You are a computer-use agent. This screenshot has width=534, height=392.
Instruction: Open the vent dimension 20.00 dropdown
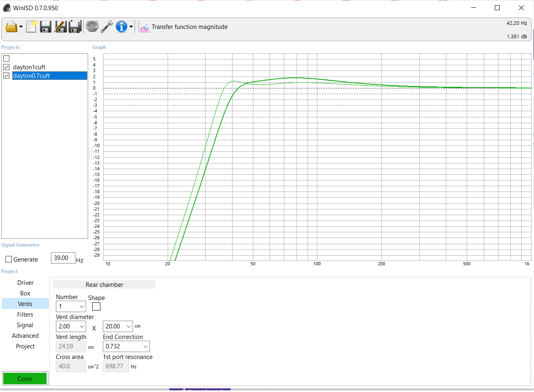[x=117, y=326]
